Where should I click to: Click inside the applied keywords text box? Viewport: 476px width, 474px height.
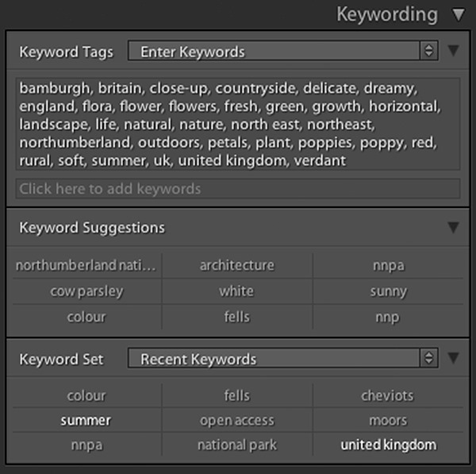click(237, 123)
